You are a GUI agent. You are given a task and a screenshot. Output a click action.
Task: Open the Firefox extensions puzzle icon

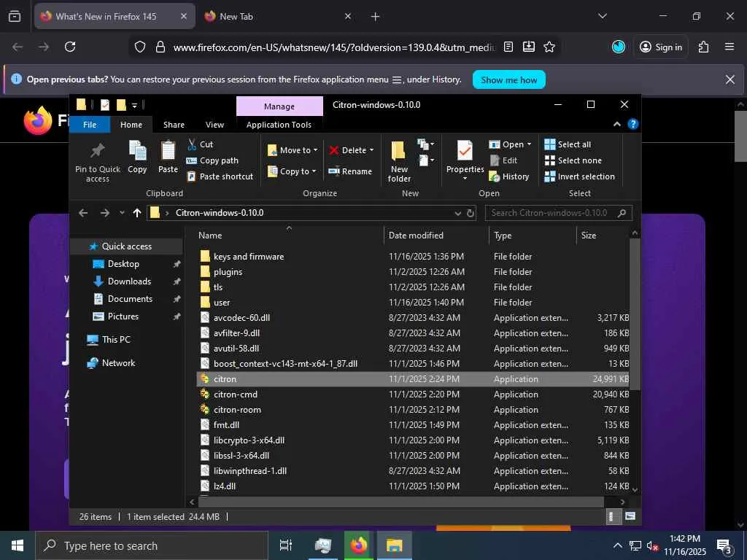click(x=703, y=47)
